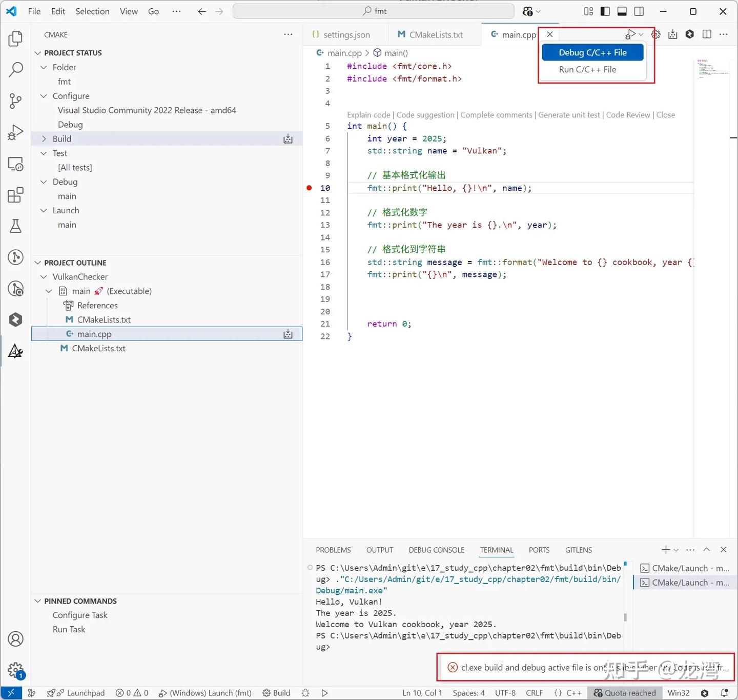Image resolution: width=738 pixels, height=700 pixels.
Task: Open the Run and Debug view
Action: coord(15,132)
